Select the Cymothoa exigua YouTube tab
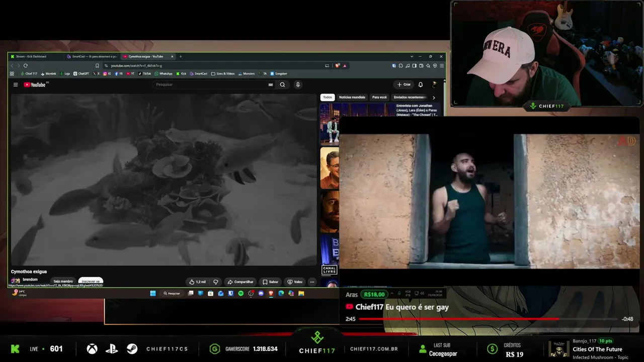The image size is (644, 362). click(x=149, y=56)
